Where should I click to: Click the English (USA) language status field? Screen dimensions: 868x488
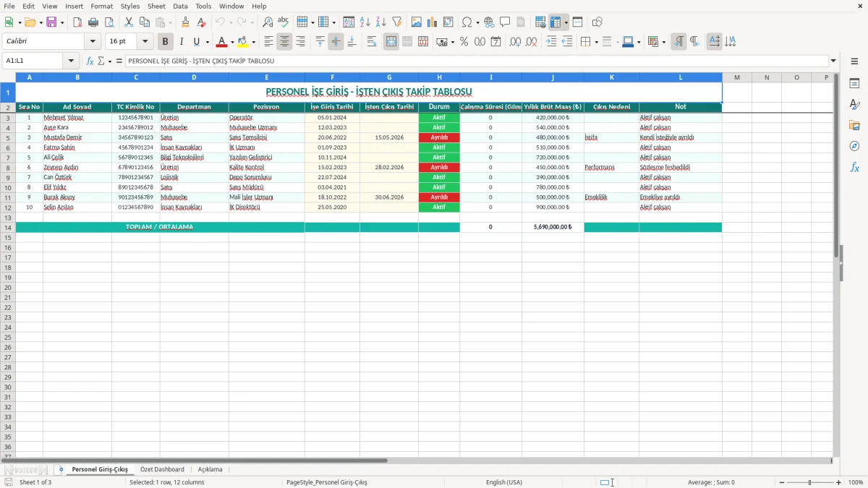504,482
